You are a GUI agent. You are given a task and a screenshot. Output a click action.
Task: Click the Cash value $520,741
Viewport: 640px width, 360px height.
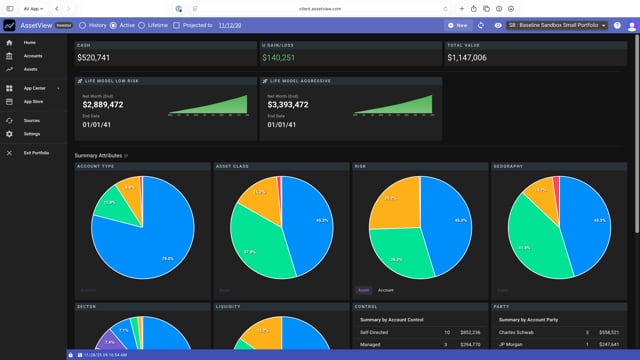coord(93,58)
